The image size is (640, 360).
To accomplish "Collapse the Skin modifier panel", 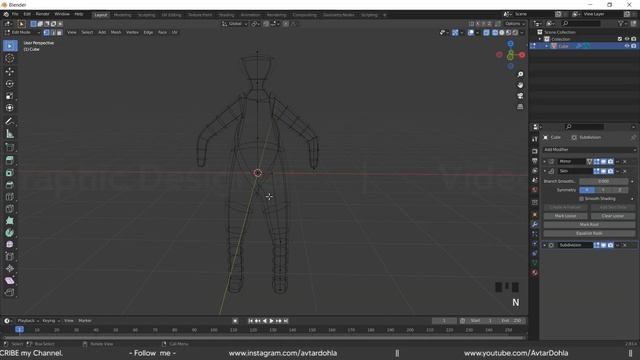I will point(544,171).
